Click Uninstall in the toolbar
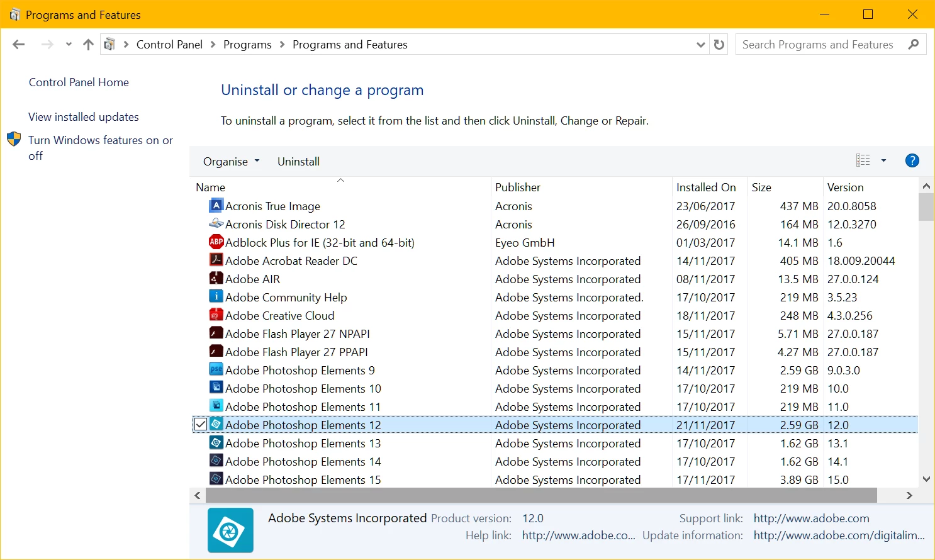 298,162
